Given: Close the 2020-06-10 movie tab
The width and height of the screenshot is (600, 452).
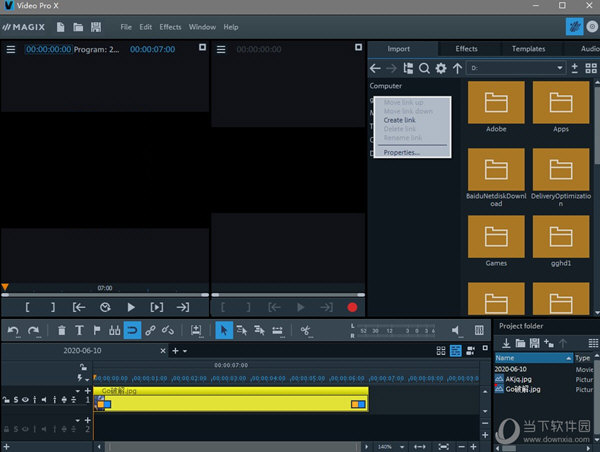Looking at the screenshot, I should tap(163, 351).
